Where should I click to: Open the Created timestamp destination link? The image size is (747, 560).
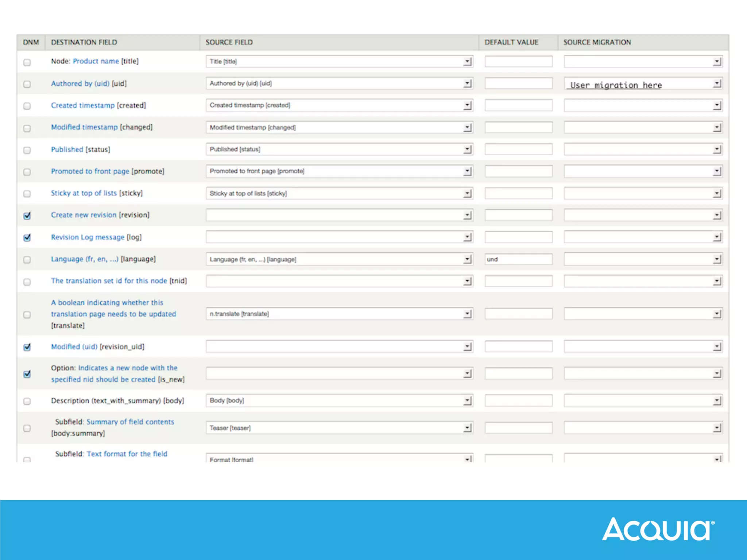tap(83, 105)
